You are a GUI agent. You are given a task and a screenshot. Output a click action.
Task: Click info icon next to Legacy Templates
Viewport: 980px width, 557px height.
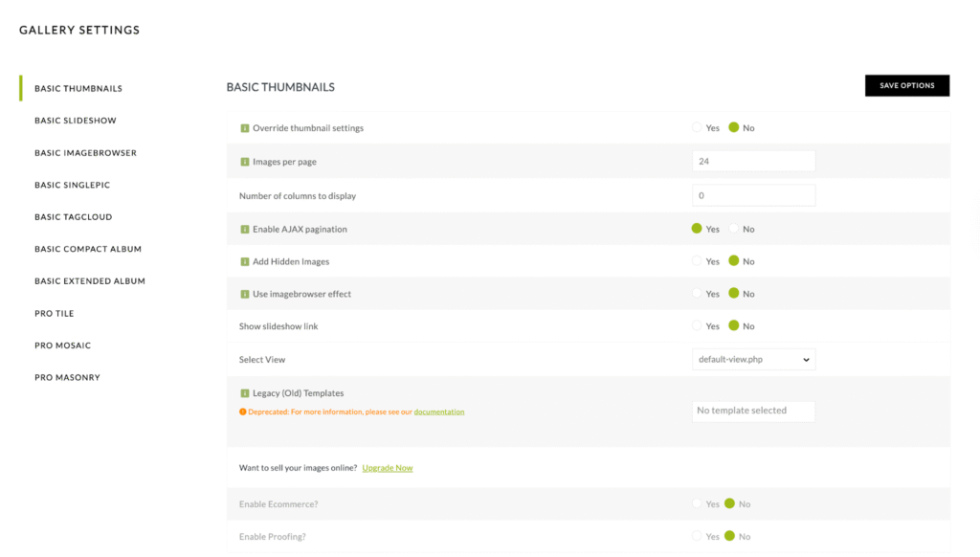point(244,393)
